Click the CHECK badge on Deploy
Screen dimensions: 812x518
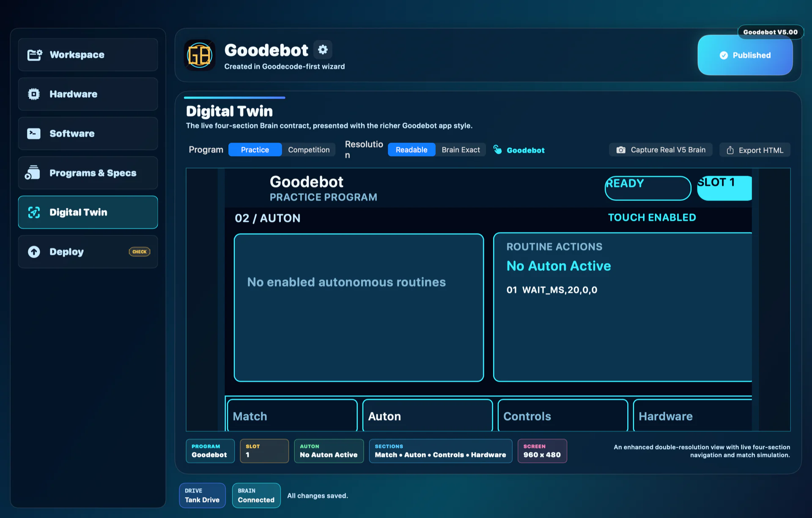[x=140, y=252]
